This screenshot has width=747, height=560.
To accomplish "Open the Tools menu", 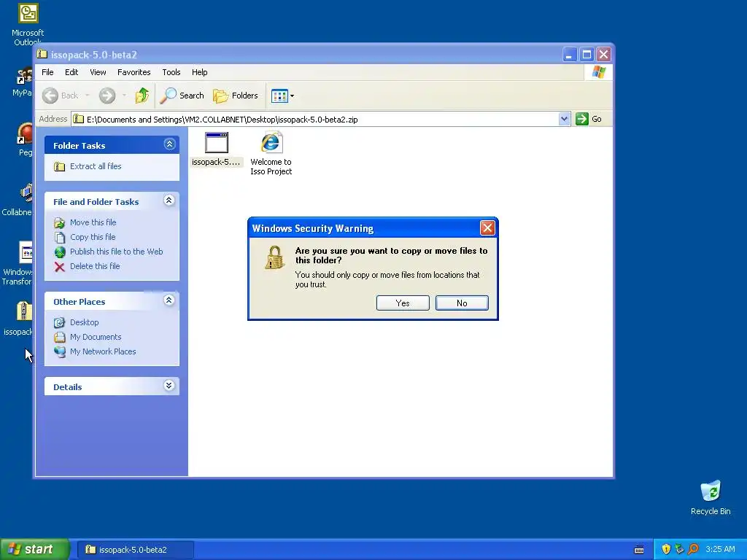I will point(171,72).
